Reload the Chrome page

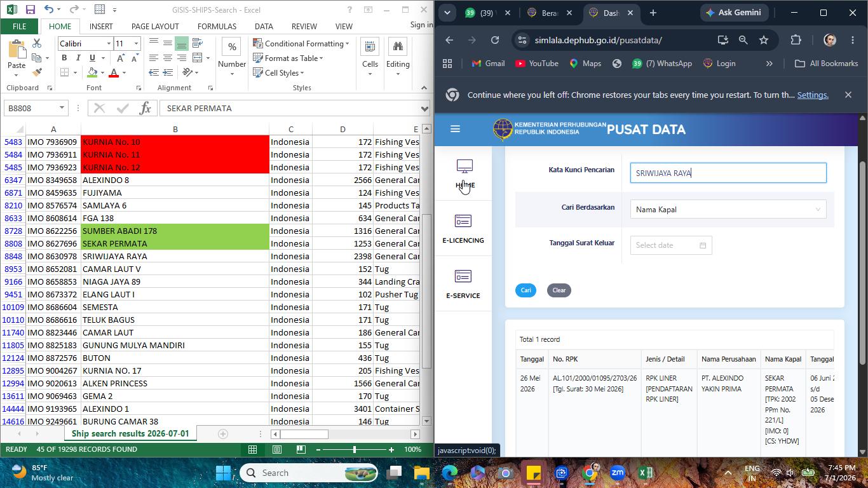tap(495, 40)
